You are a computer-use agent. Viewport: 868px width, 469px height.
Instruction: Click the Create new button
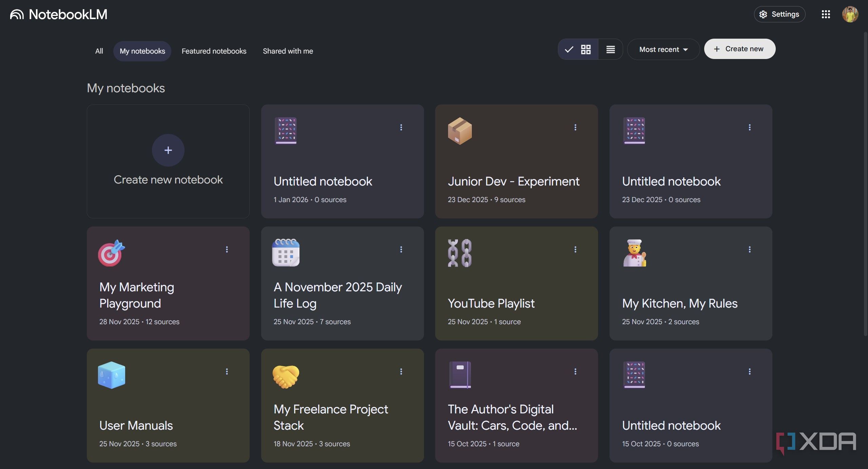pyautogui.click(x=739, y=49)
